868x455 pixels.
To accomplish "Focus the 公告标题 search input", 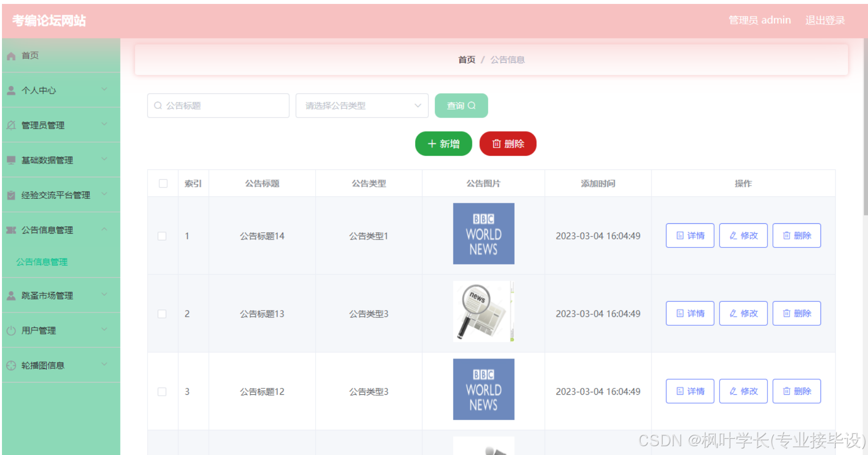I will pyautogui.click(x=218, y=106).
